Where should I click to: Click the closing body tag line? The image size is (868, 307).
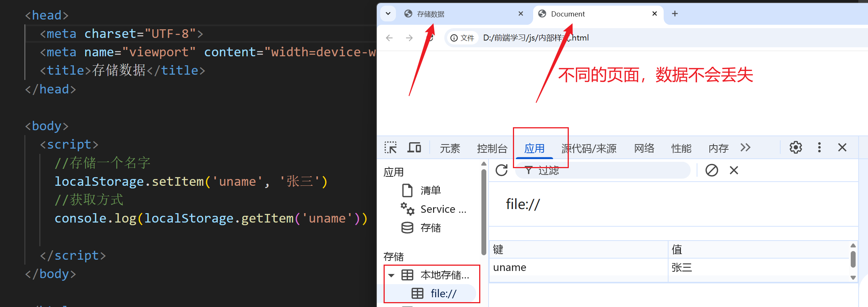pyautogui.click(x=51, y=274)
